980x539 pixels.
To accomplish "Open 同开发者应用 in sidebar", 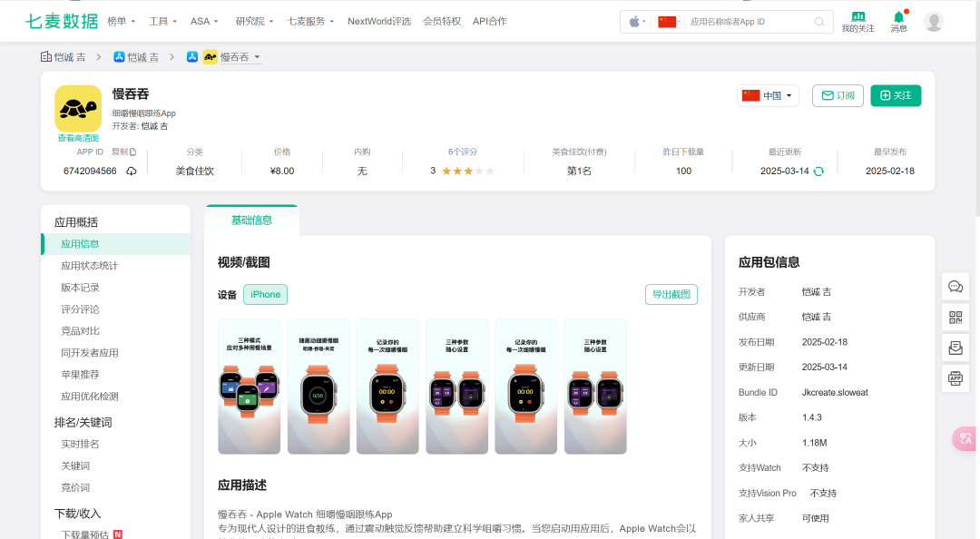I will click(x=89, y=353).
